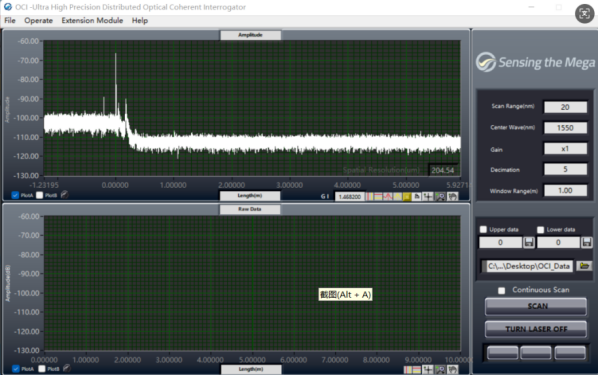Screen dimensions: 599x376
Task: Click the -1.23195 axis start value of Amplitude chart
Action: point(44,185)
